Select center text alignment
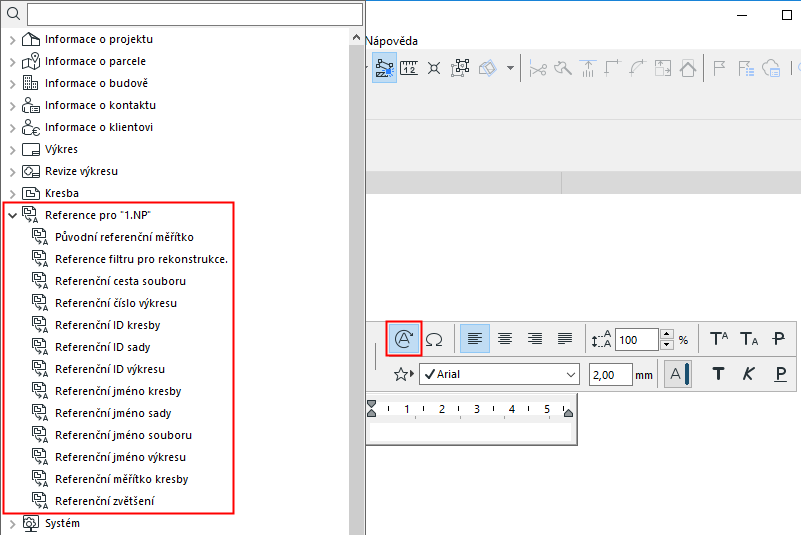801x535 pixels. tap(505, 339)
